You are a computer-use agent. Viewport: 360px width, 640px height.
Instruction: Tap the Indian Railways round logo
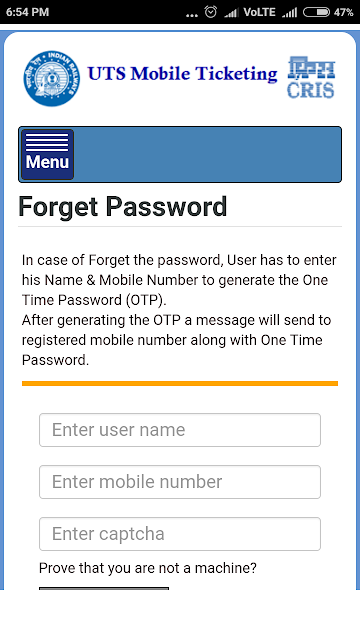point(51,78)
